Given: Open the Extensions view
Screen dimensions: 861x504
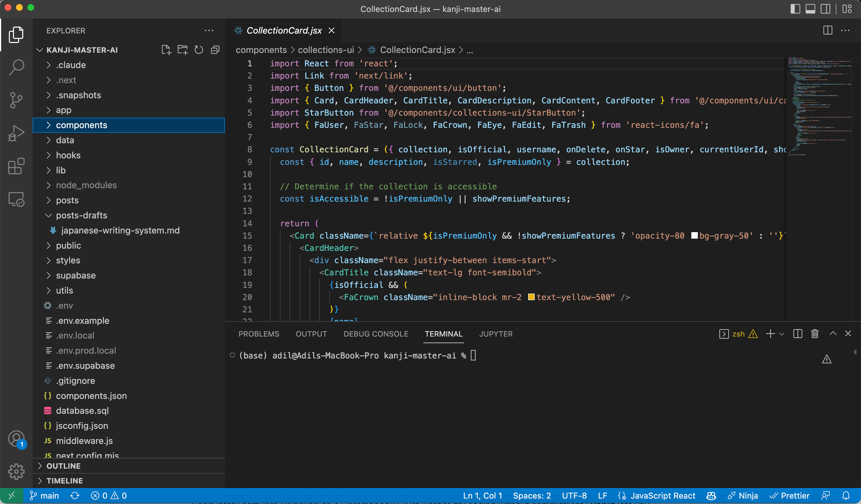Looking at the screenshot, I should (16, 166).
